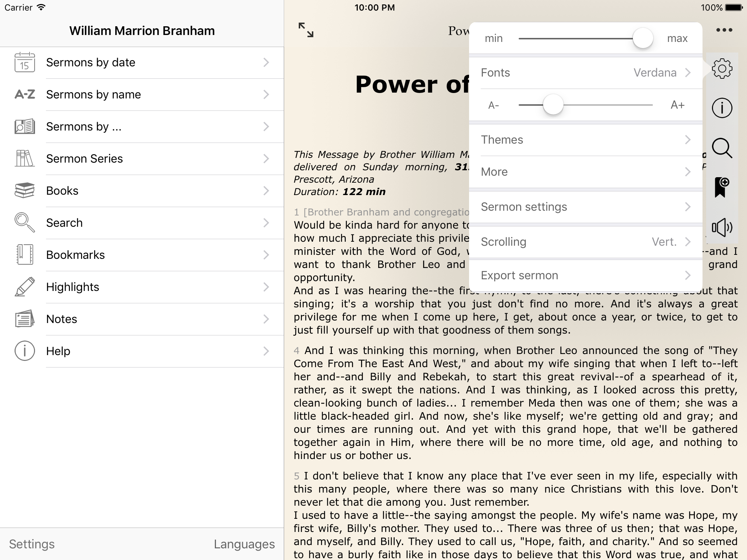747x560 pixels.
Task: Expand the Themes option
Action: [586, 140]
